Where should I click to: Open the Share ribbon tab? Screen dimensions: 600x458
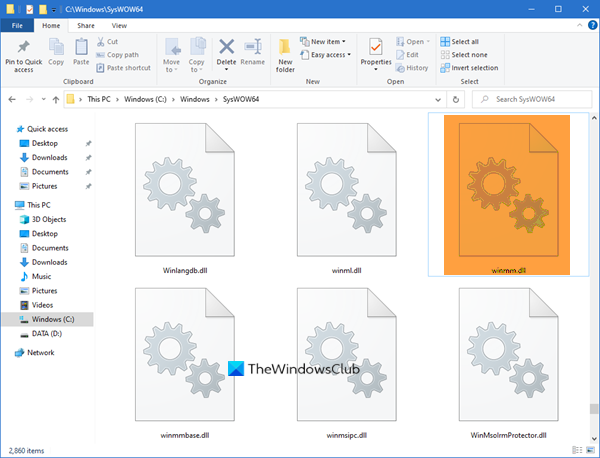(84, 24)
